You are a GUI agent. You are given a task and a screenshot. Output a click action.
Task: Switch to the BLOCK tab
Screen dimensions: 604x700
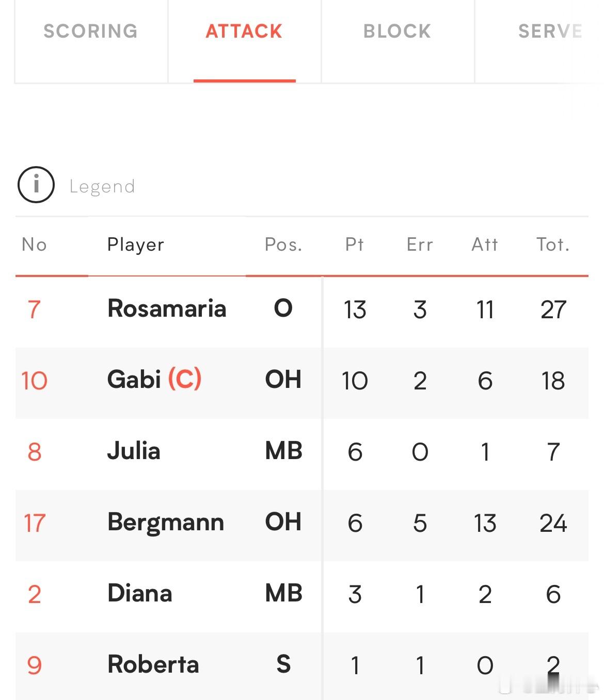398,31
